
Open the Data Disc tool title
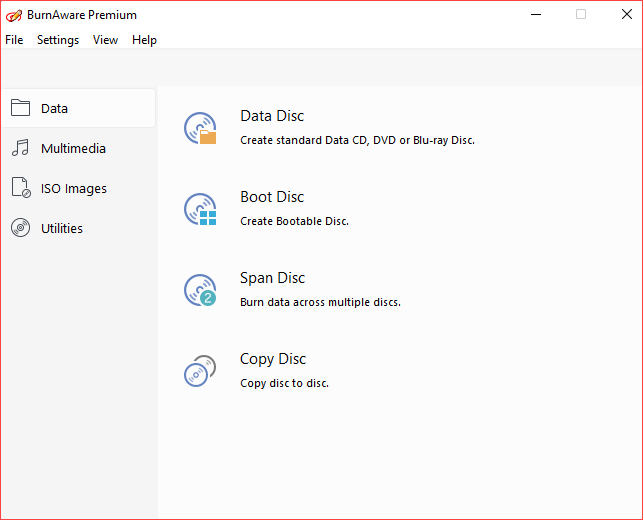click(272, 116)
